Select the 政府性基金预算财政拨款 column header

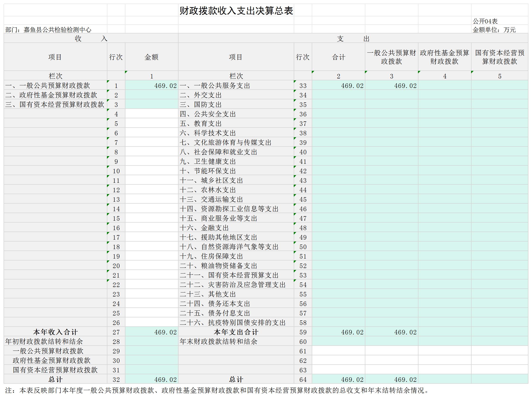pos(445,57)
